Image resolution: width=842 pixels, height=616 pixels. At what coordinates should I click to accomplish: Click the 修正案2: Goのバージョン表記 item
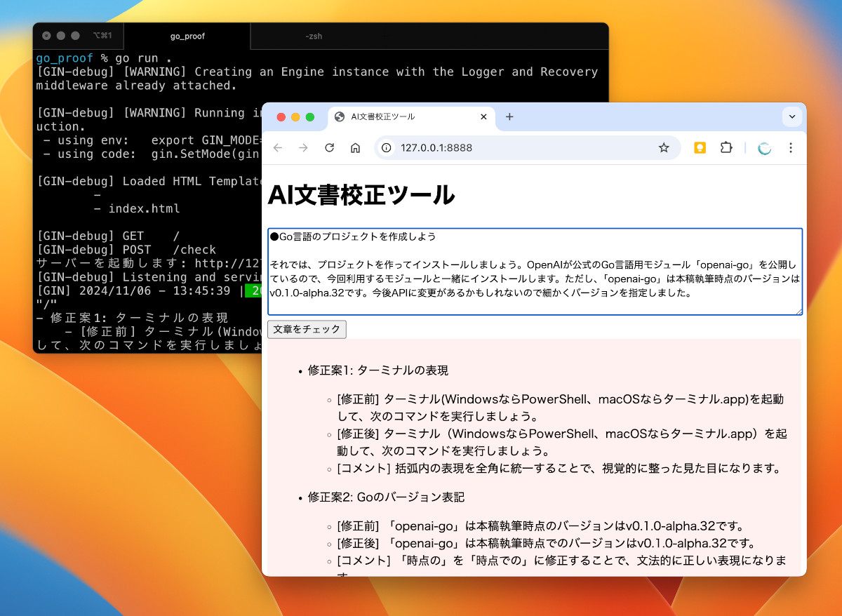point(386,497)
